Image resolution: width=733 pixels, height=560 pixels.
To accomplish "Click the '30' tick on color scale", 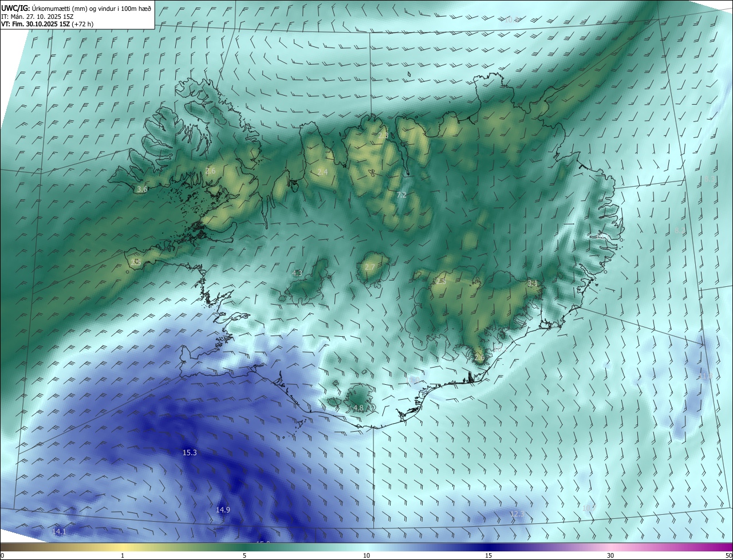I will pos(610,555).
